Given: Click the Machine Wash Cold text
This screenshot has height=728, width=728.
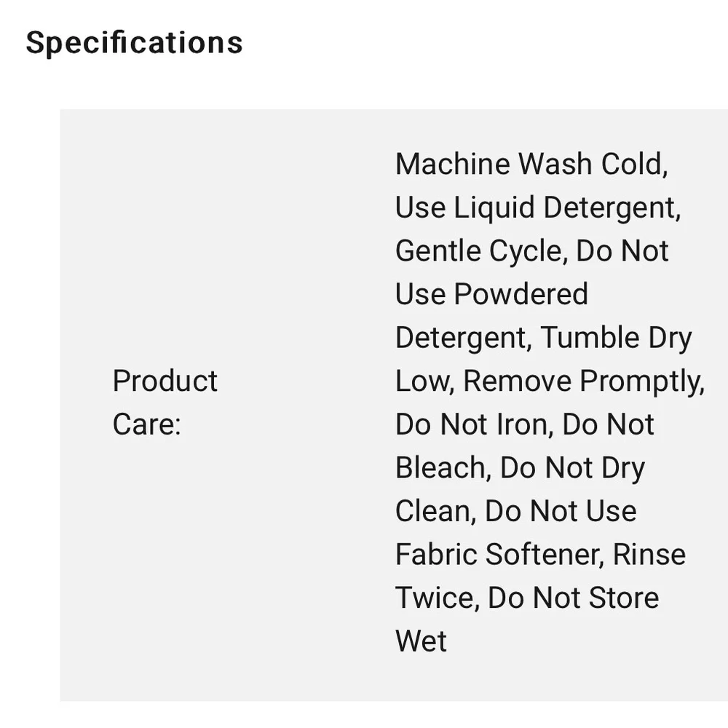Looking at the screenshot, I should tap(531, 164).
